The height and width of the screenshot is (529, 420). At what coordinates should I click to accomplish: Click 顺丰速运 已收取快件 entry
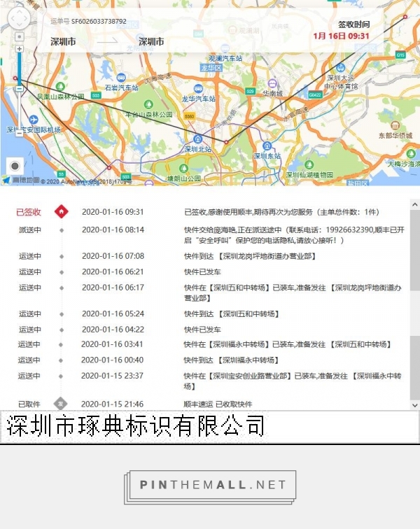(x=218, y=404)
